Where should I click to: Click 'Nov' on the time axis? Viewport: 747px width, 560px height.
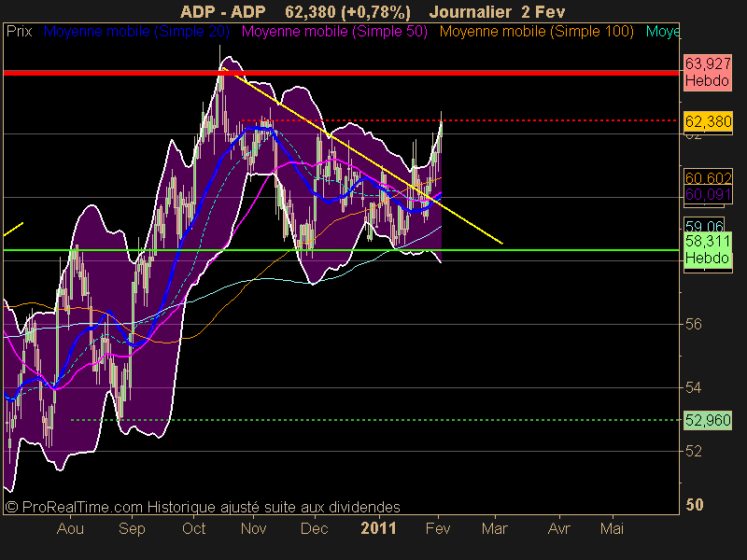(253, 528)
